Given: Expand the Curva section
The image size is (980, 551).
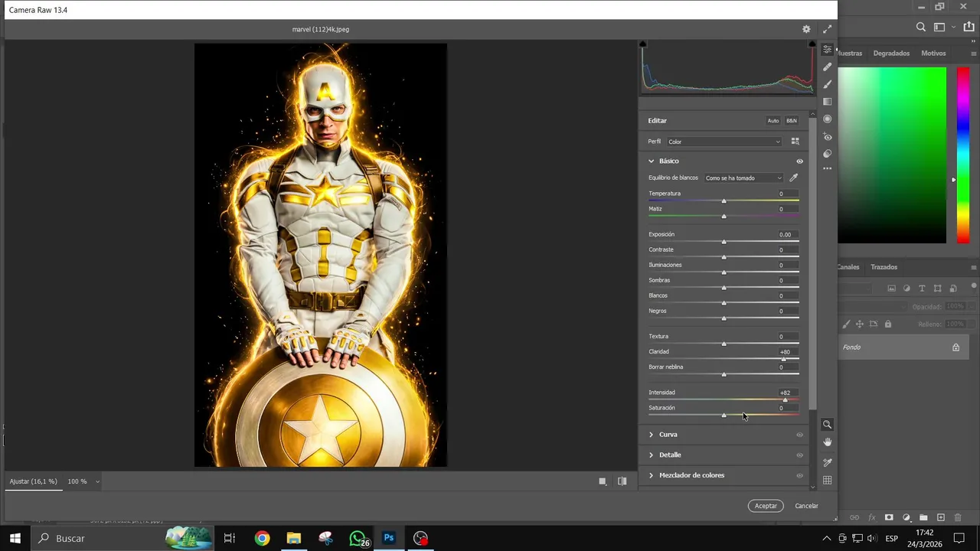Looking at the screenshot, I should point(652,435).
